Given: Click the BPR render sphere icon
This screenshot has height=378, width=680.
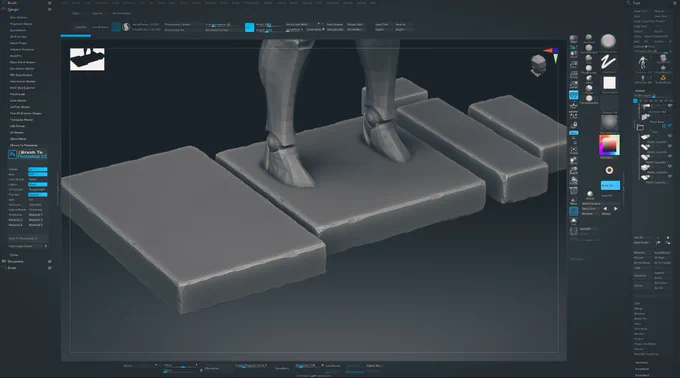Looking at the screenshot, I should point(573,39).
